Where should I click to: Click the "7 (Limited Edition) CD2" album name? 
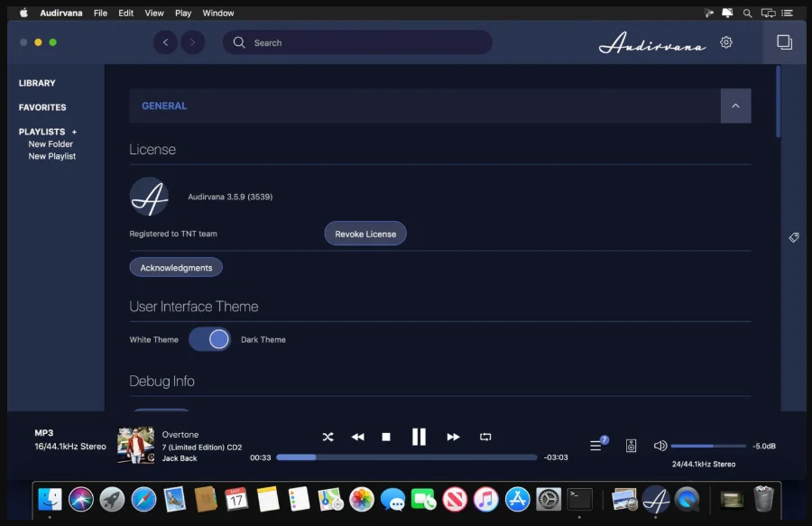[x=201, y=448]
